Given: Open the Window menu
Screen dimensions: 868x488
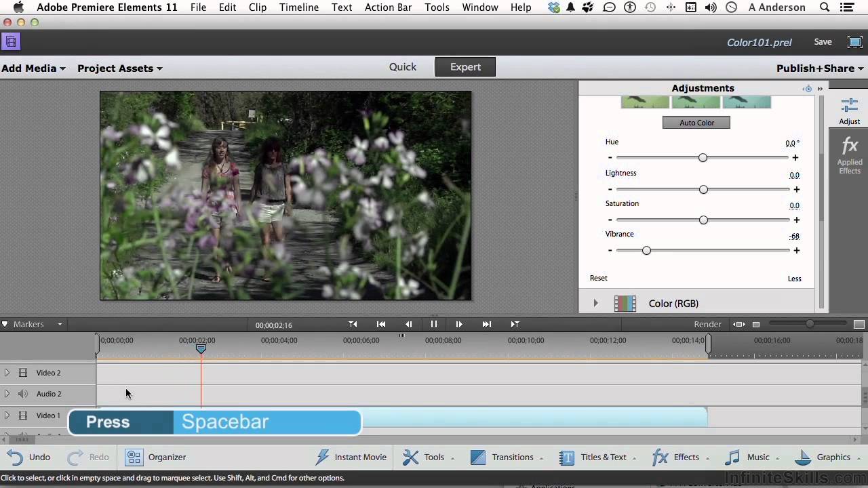Looking at the screenshot, I should point(480,7).
